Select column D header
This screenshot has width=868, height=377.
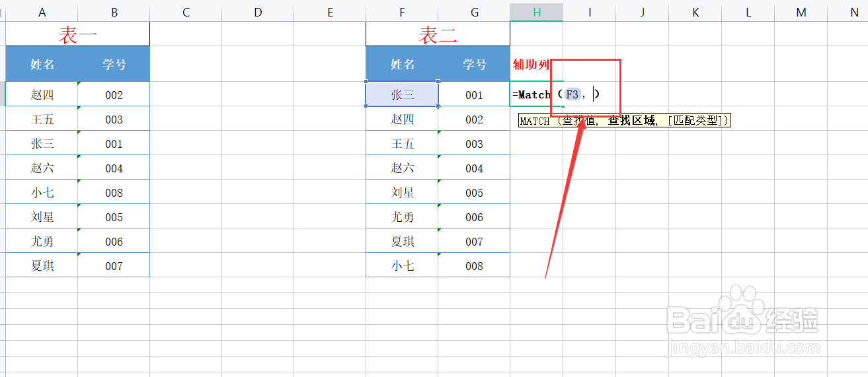[258, 13]
